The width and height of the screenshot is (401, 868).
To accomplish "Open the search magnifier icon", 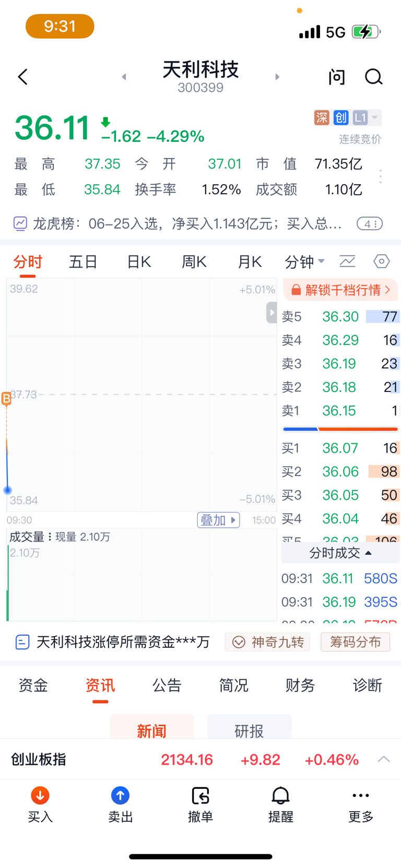I will 373,77.
